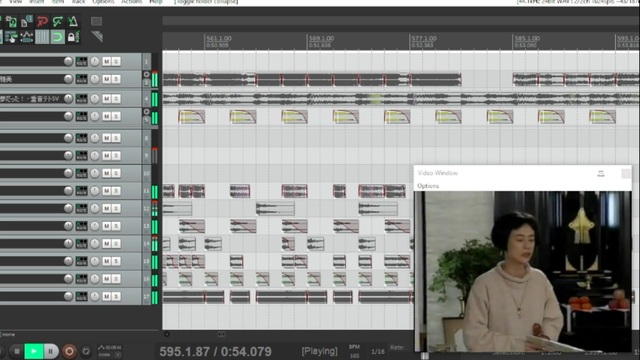Collapse folder on track 2
Viewport: 640px width, 360px height.
[147, 74]
